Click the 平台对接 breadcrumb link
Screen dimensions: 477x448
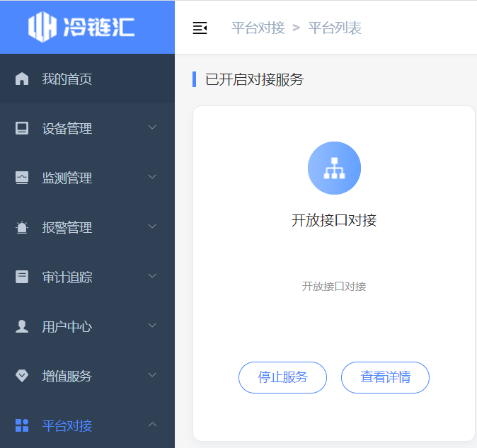[258, 28]
